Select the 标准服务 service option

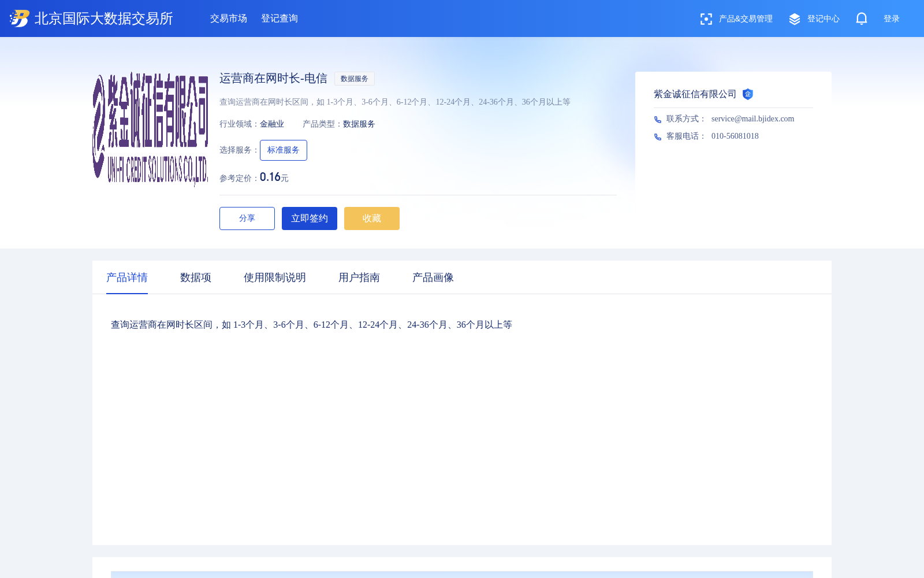point(284,150)
